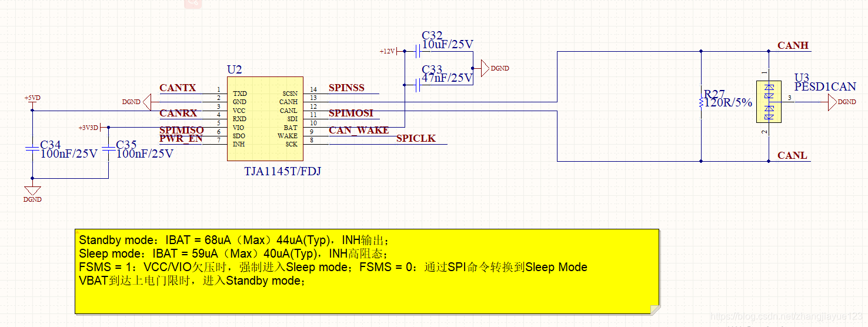Click the TJA1145T/FDJ part name
868x327 pixels.
tap(283, 171)
